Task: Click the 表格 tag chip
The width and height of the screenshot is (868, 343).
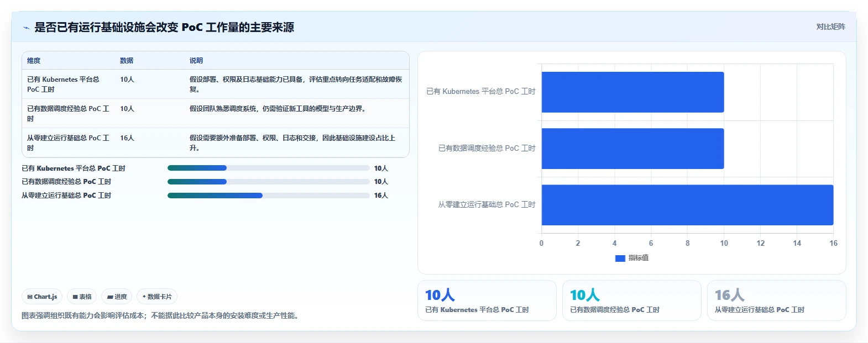Action: (82, 297)
